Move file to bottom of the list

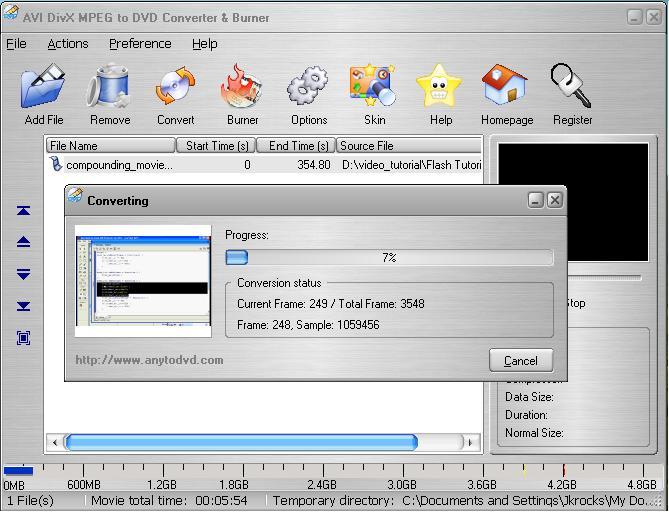(x=23, y=306)
